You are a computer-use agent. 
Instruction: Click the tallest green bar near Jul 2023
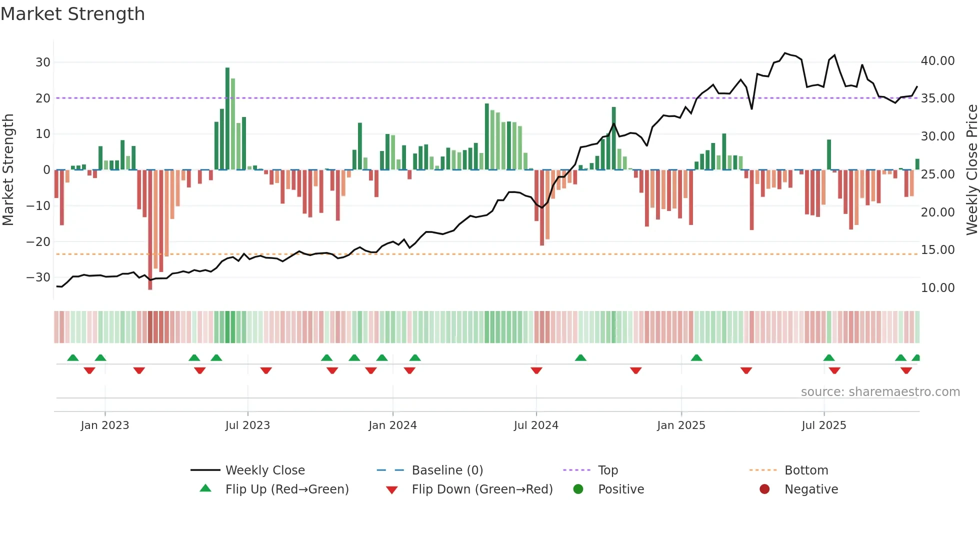[227, 119]
